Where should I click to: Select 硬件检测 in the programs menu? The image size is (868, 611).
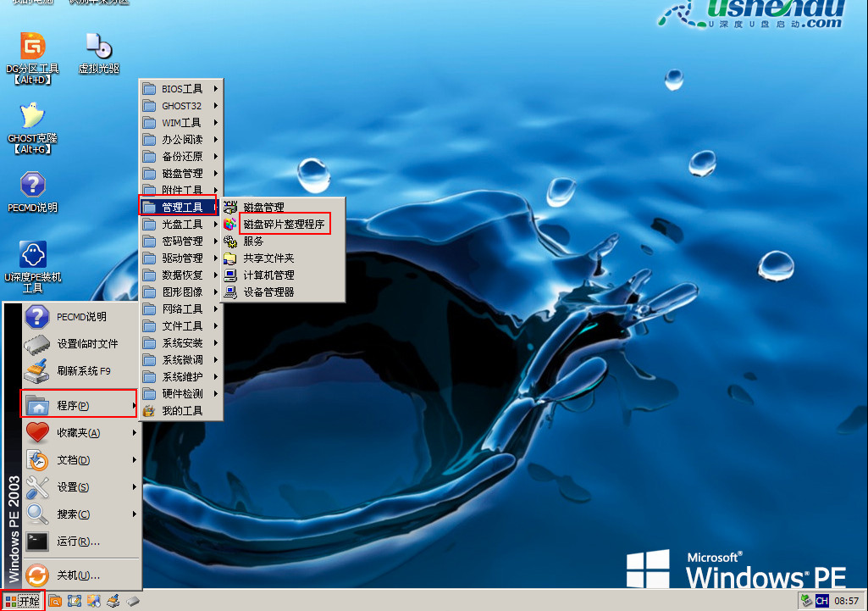[x=180, y=394]
